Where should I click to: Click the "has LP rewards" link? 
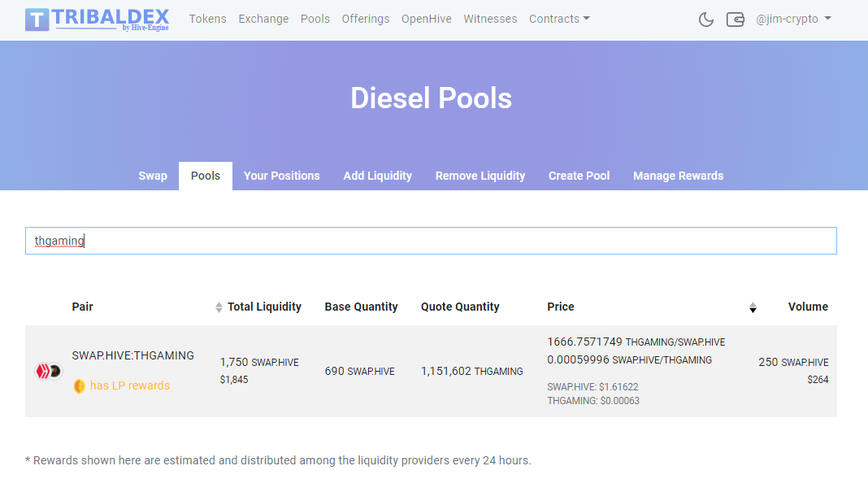tap(130, 385)
